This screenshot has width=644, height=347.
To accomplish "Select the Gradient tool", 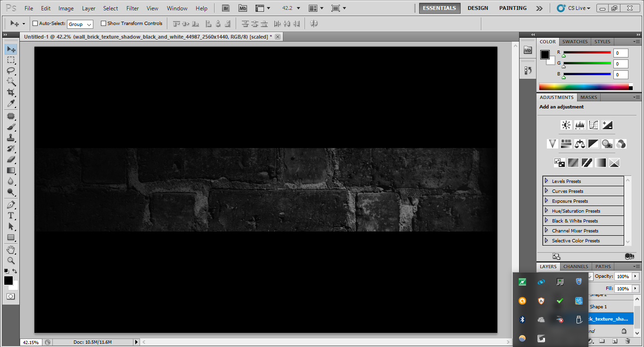I will click(11, 170).
